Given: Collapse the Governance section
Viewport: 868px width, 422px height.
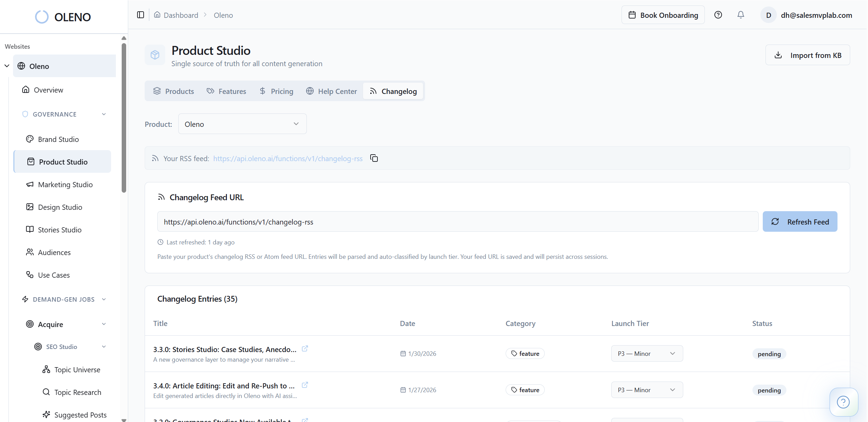Looking at the screenshot, I should (104, 114).
